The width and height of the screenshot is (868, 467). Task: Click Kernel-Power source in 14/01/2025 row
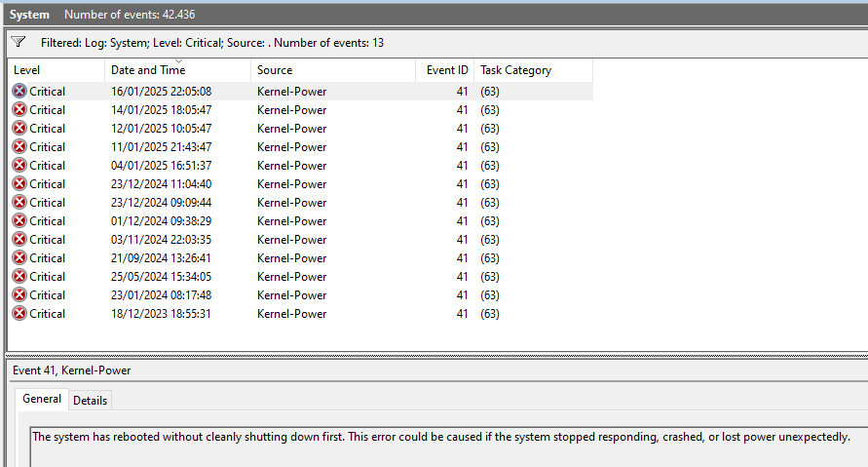(291, 110)
